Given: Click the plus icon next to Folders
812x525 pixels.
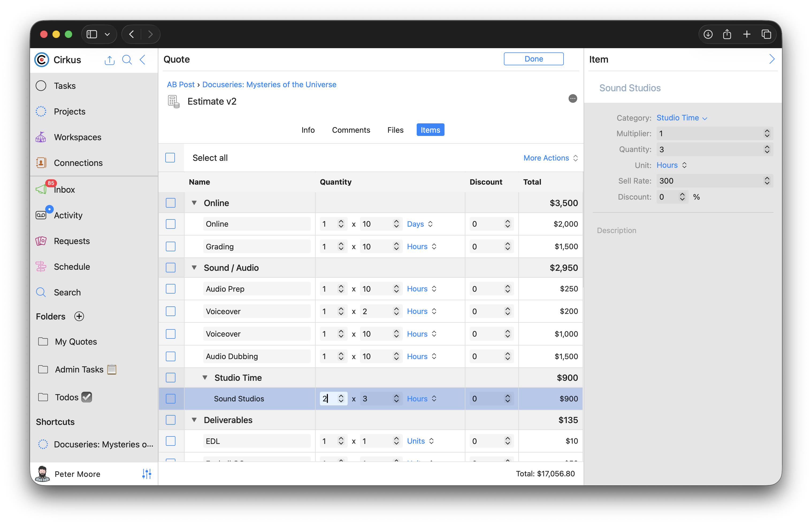Looking at the screenshot, I should point(79,316).
